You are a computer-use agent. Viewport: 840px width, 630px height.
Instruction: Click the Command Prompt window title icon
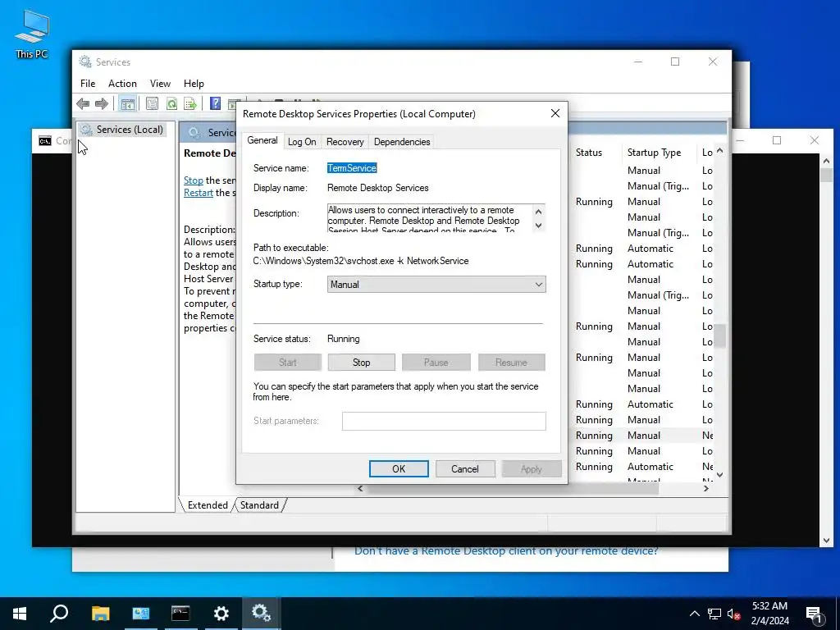tap(45, 140)
